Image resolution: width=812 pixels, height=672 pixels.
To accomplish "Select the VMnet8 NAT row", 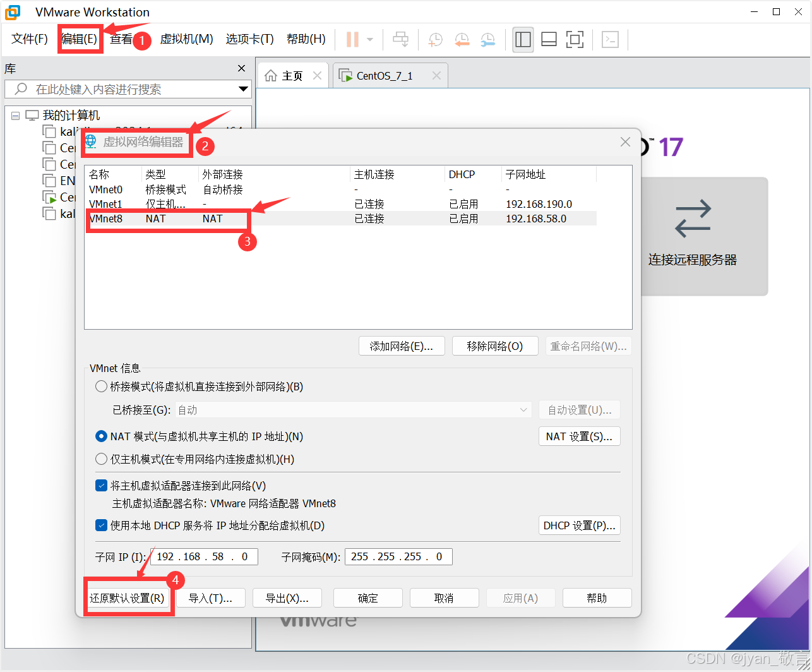I will [x=341, y=219].
